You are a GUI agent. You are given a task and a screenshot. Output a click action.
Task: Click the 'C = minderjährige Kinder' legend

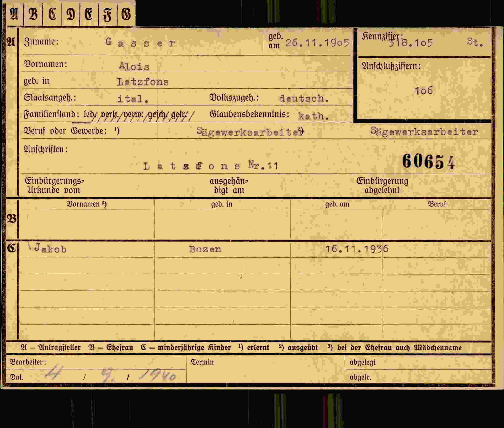(x=186, y=347)
